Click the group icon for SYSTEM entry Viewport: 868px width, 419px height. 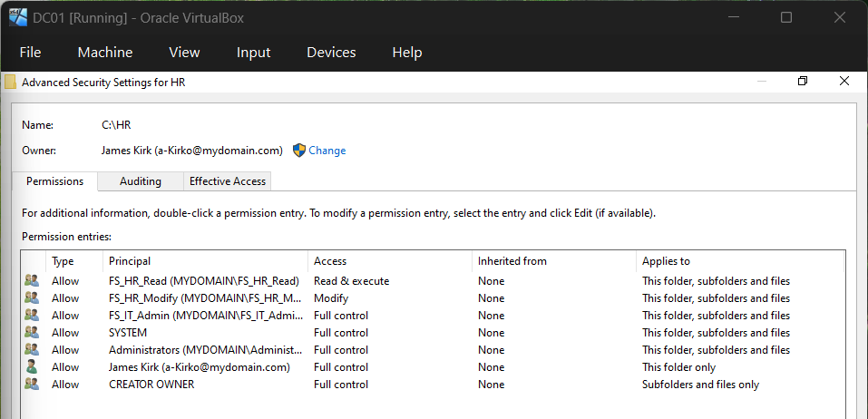pos(33,333)
